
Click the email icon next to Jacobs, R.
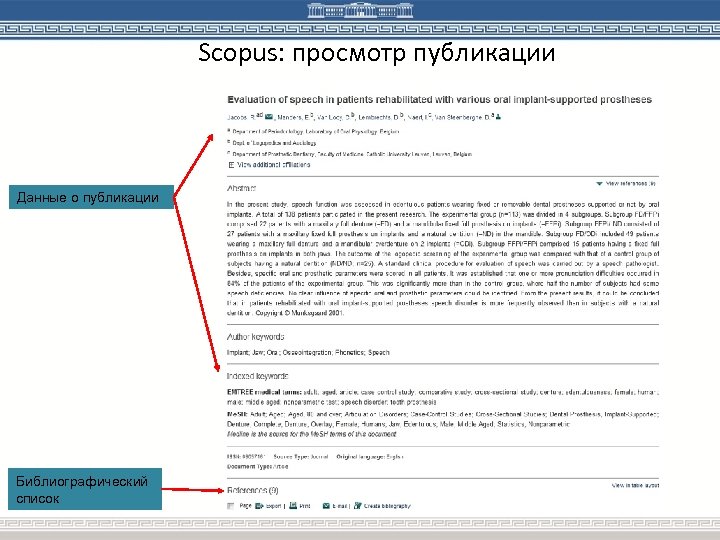pyautogui.click(x=269, y=117)
